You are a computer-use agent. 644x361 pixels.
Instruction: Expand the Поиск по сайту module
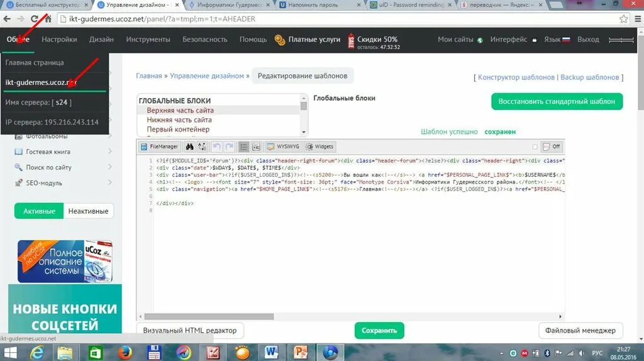click(110, 167)
